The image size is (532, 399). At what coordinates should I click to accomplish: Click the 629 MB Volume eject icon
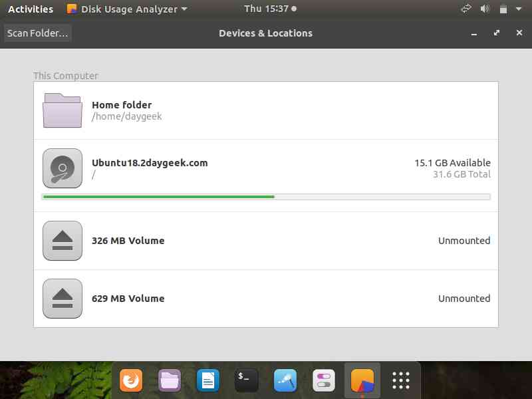click(63, 299)
